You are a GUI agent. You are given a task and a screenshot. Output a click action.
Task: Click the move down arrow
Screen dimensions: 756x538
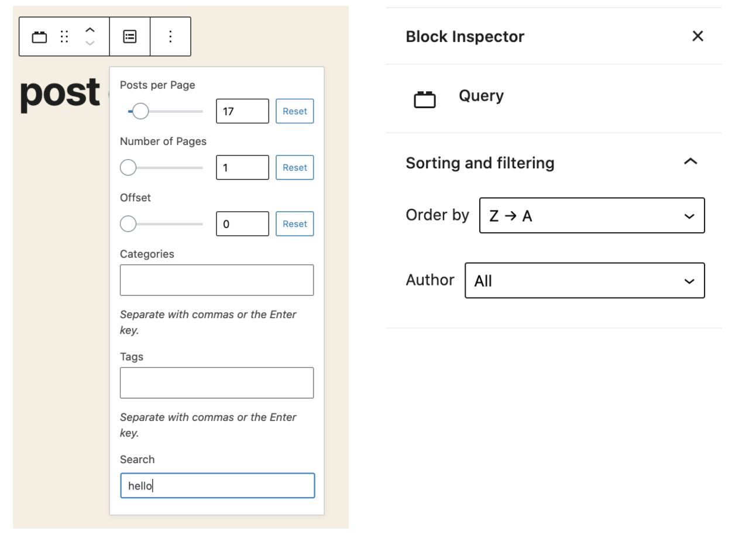90,43
